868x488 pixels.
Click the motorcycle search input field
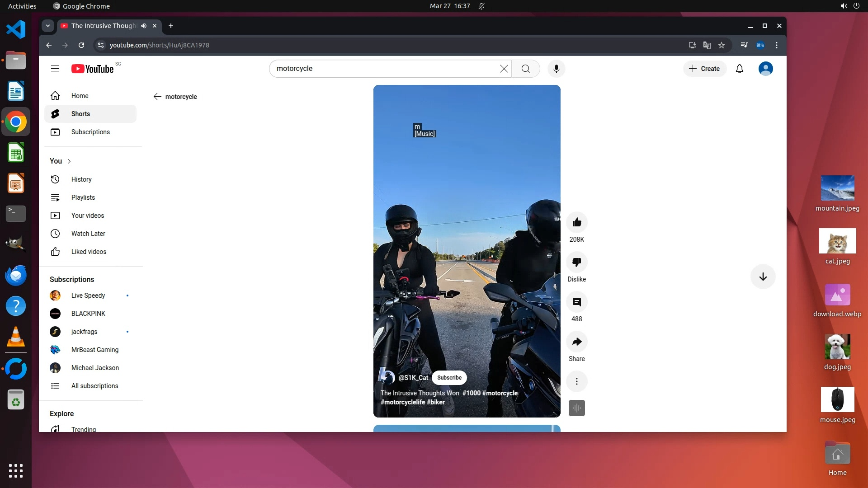click(384, 69)
